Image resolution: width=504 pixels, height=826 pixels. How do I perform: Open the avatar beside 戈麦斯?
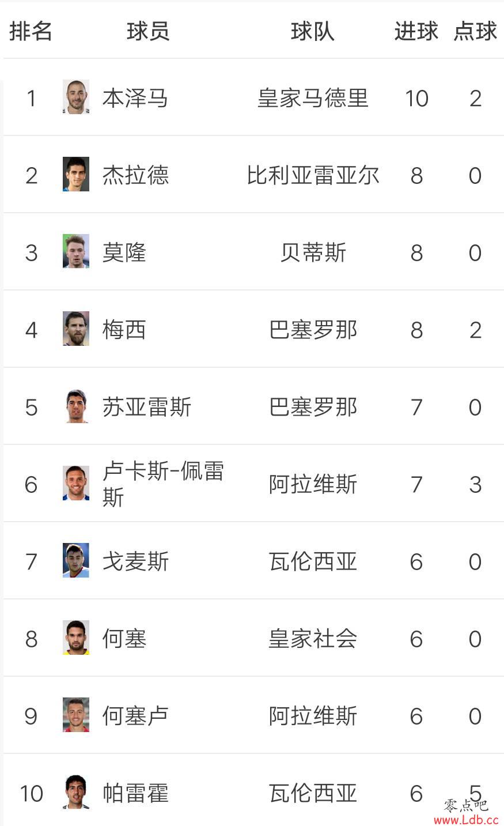pos(76,560)
